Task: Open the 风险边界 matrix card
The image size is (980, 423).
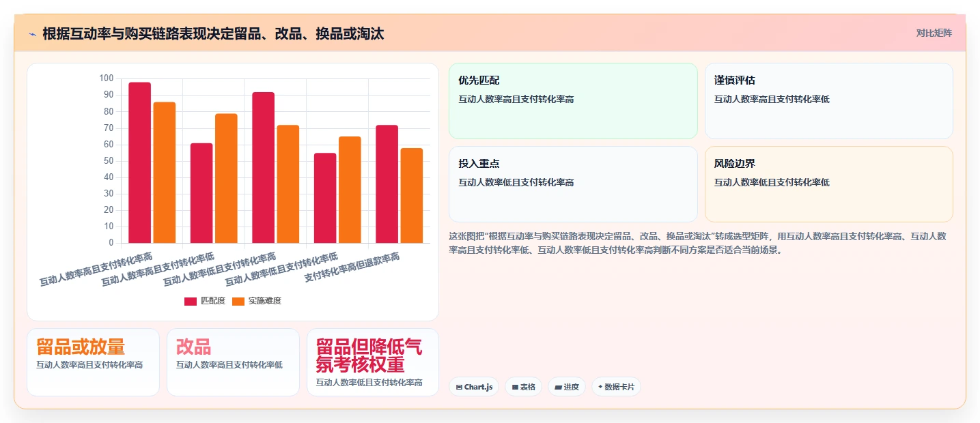Action: tap(828, 184)
